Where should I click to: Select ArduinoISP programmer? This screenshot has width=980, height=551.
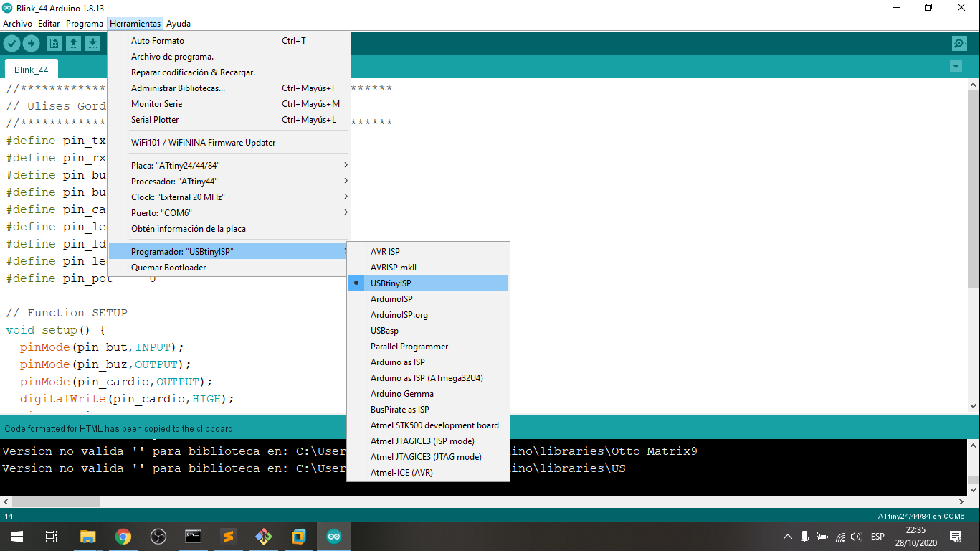(x=428, y=299)
